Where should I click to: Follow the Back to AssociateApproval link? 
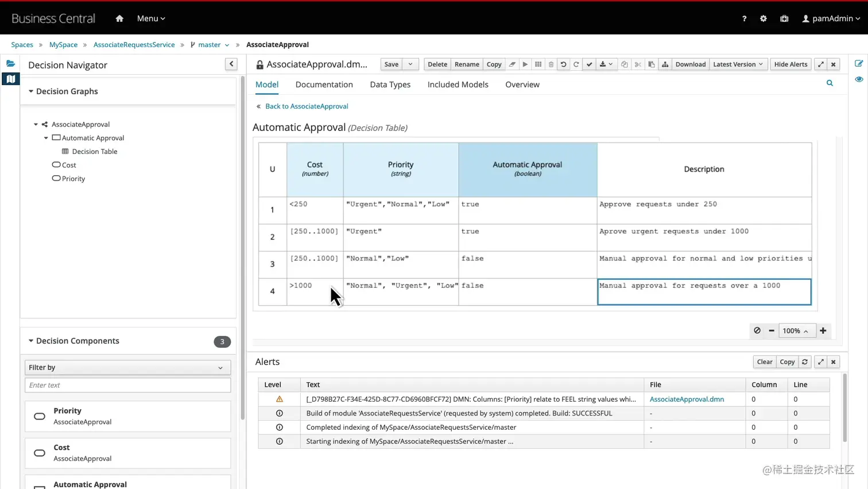pyautogui.click(x=307, y=106)
